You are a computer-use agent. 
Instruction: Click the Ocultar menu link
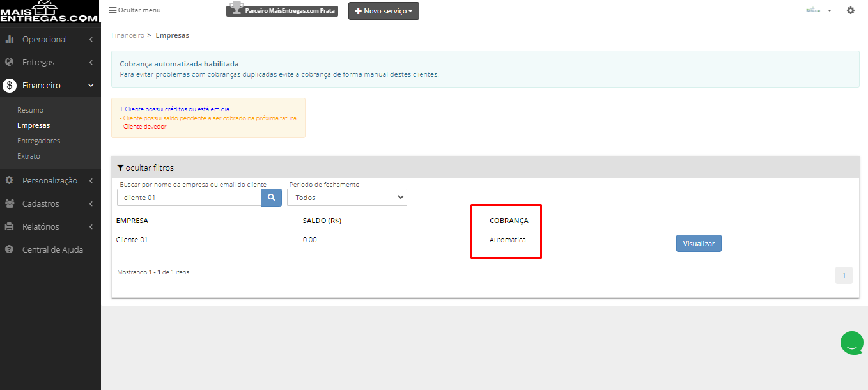(139, 10)
